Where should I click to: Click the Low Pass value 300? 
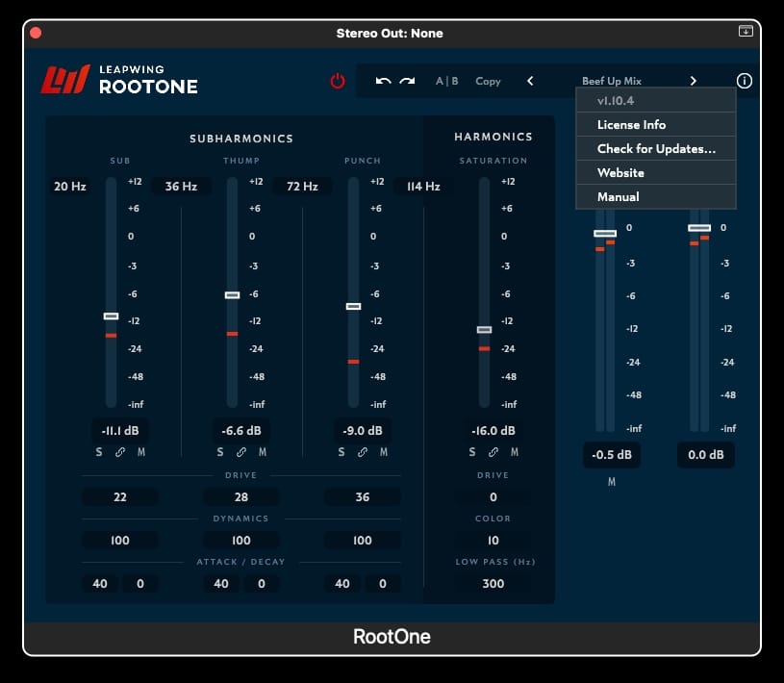point(493,584)
